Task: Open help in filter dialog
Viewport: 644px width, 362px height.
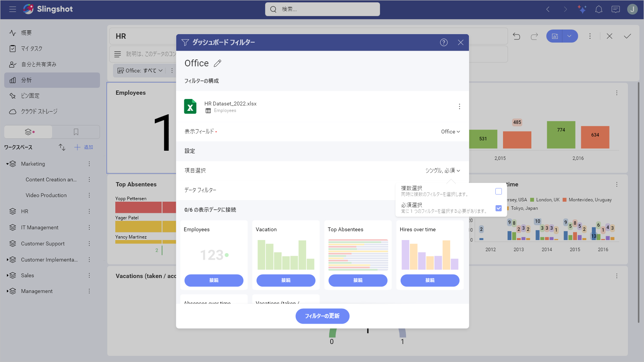Action: tap(444, 43)
